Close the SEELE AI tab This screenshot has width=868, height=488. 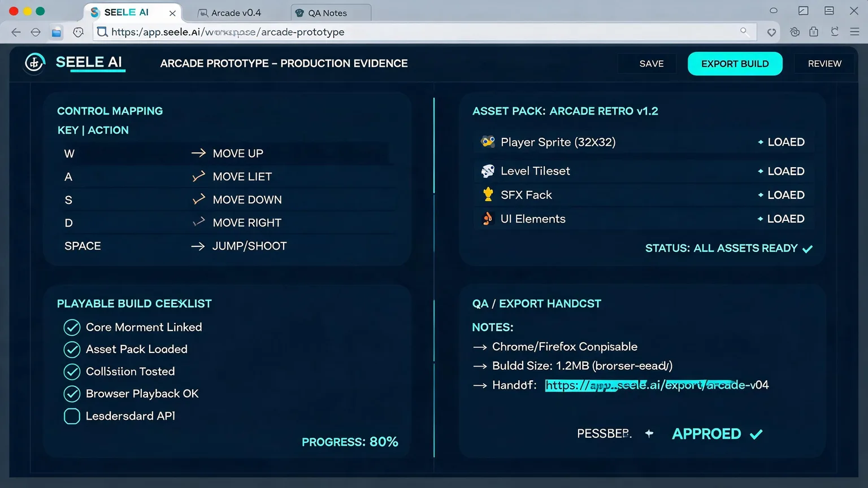click(172, 13)
